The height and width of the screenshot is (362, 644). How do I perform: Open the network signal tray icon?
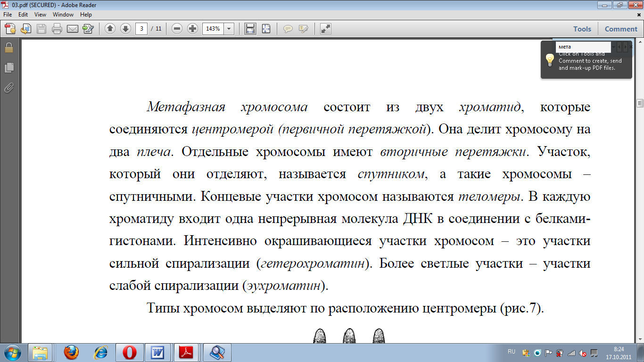pyautogui.click(x=571, y=353)
